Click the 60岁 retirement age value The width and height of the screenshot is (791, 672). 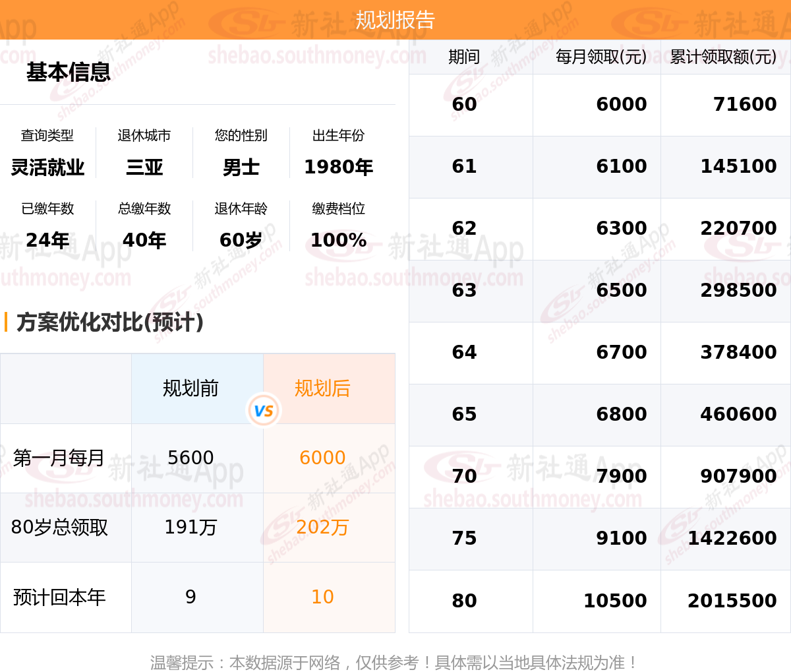(241, 240)
